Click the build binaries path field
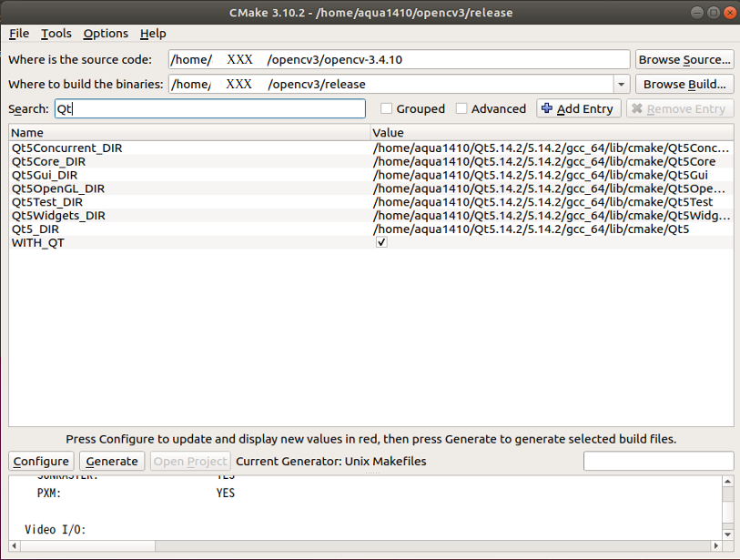 tap(390, 84)
